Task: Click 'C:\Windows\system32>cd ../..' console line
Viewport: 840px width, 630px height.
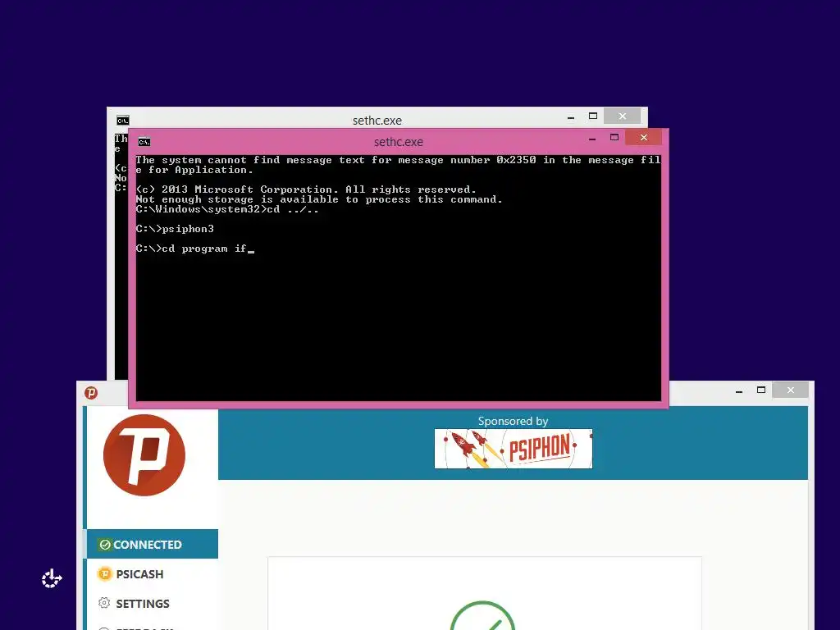Action: (227, 209)
